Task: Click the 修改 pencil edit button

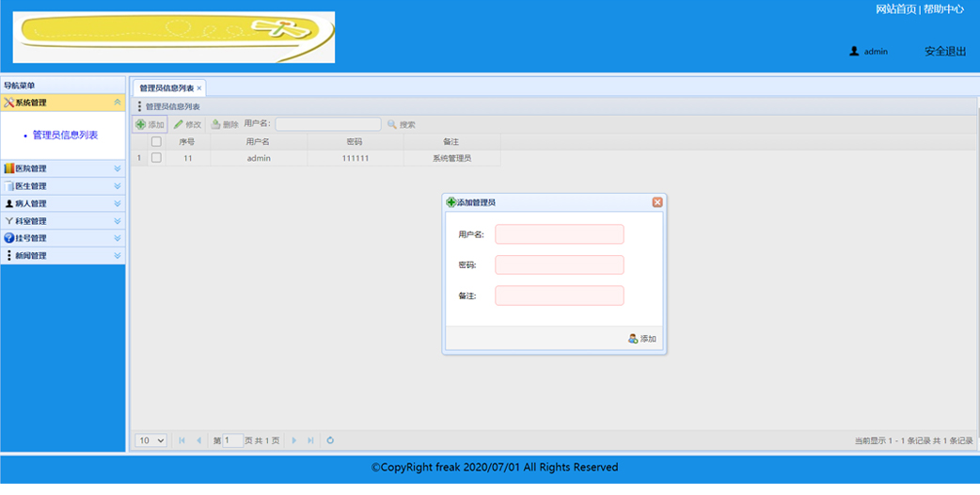Action: (187, 124)
